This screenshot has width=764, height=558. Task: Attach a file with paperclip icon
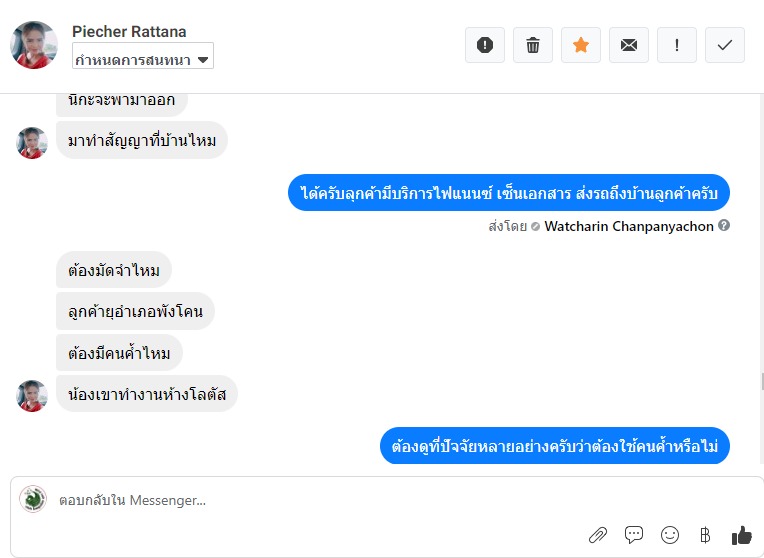[598, 535]
